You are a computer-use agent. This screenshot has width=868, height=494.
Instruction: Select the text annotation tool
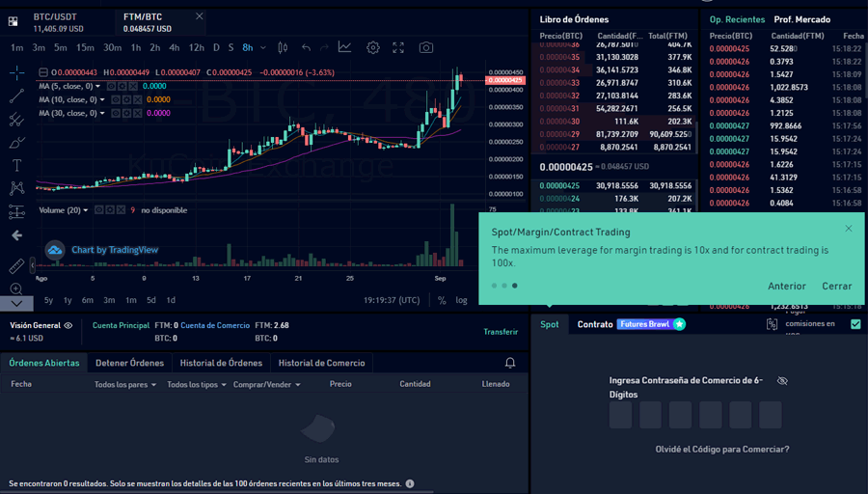point(16,165)
